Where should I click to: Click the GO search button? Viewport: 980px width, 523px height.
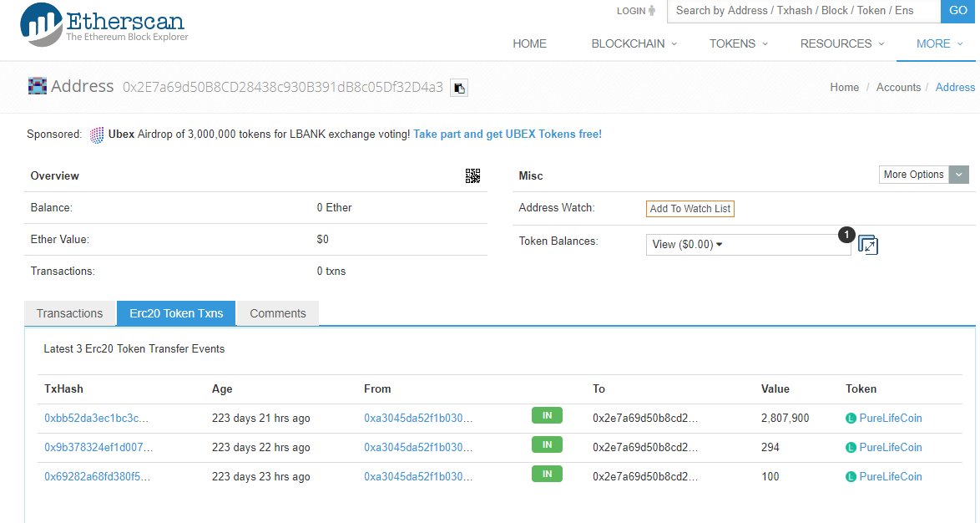[x=957, y=11]
